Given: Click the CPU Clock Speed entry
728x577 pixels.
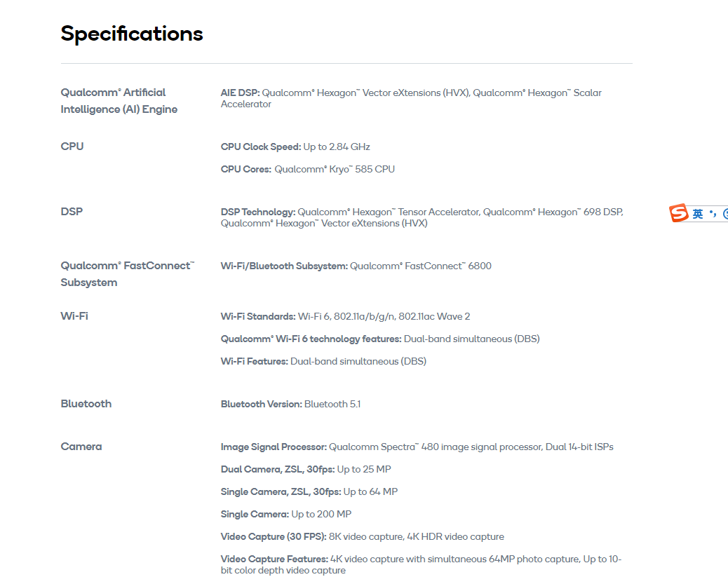Looking at the screenshot, I should [x=295, y=147].
